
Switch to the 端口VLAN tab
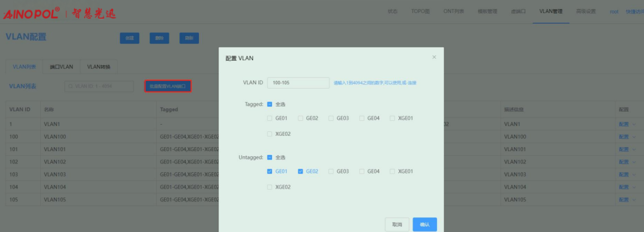pyautogui.click(x=62, y=67)
